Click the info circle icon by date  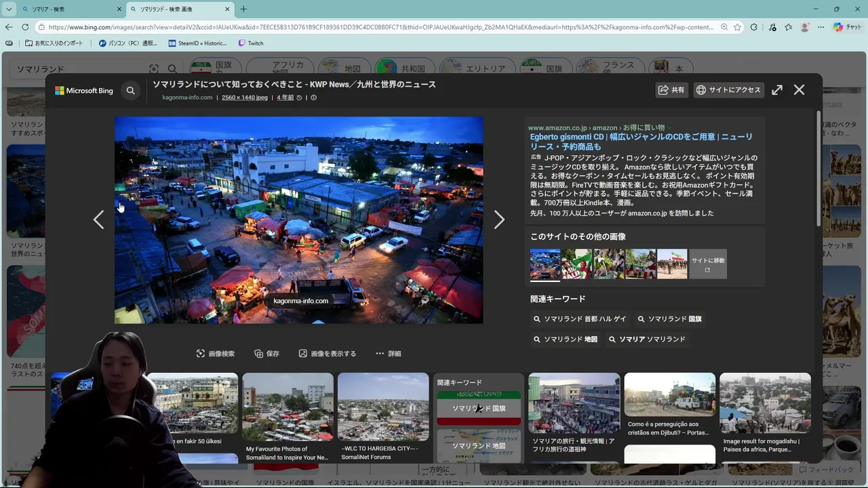(x=313, y=98)
